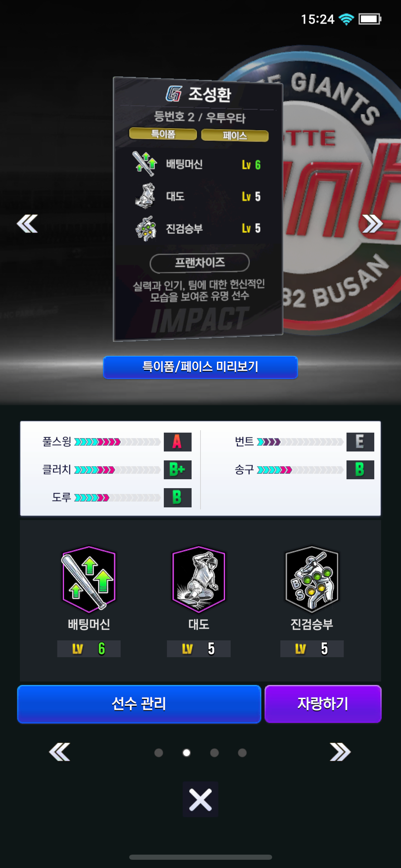The image size is (401, 868).
Task: Close the player card with the X
Action: 200,800
